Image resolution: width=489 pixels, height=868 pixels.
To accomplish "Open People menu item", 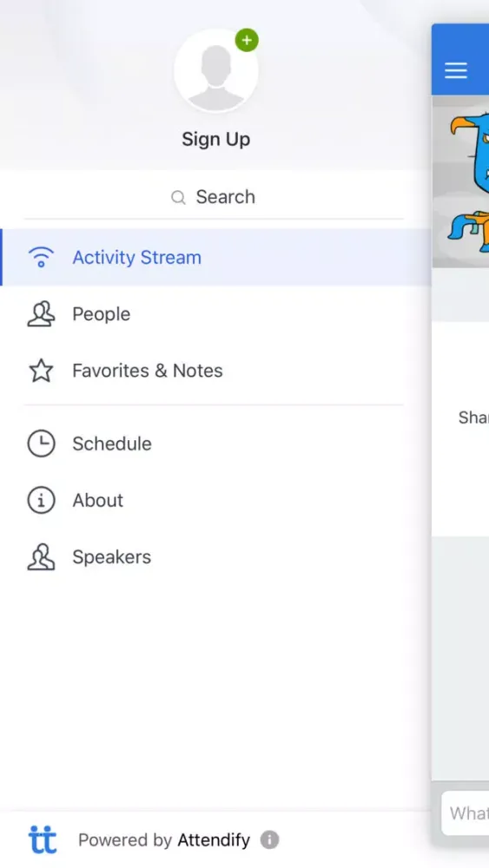I will coord(216,314).
